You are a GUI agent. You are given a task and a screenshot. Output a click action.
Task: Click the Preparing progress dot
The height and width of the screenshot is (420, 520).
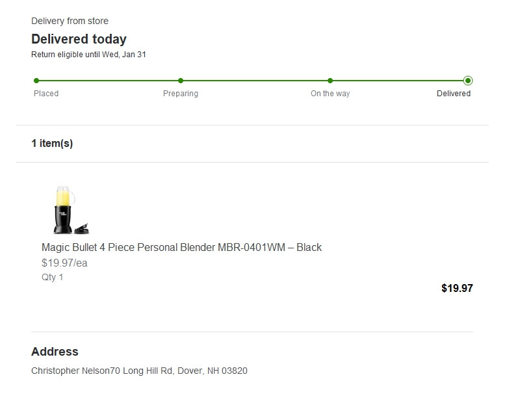point(181,81)
